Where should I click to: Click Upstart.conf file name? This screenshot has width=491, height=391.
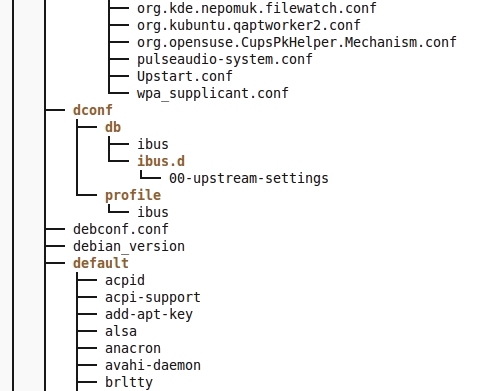click(x=185, y=77)
